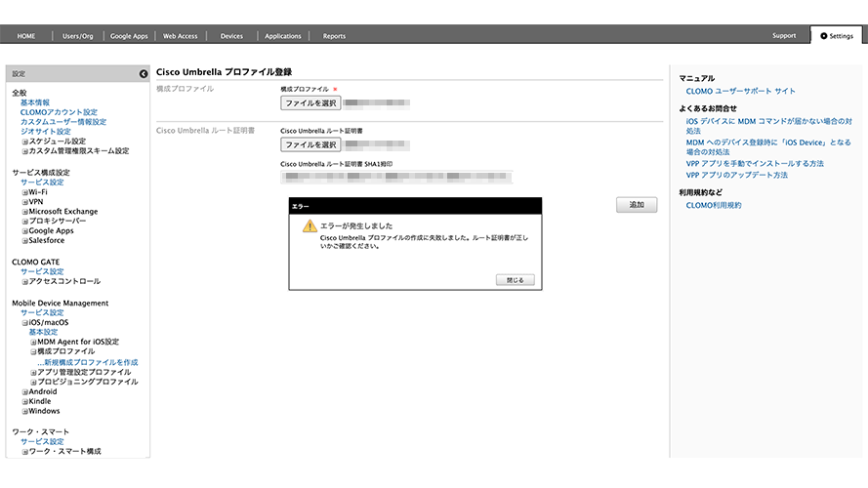868x488 pixels.
Task: Open the Applications tab
Action: coord(283,36)
